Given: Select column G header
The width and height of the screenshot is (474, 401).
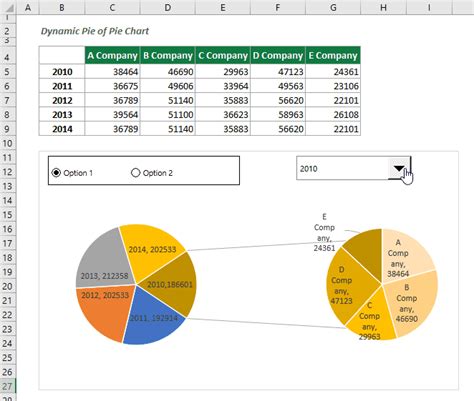Looking at the screenshot, I should 333,7.
